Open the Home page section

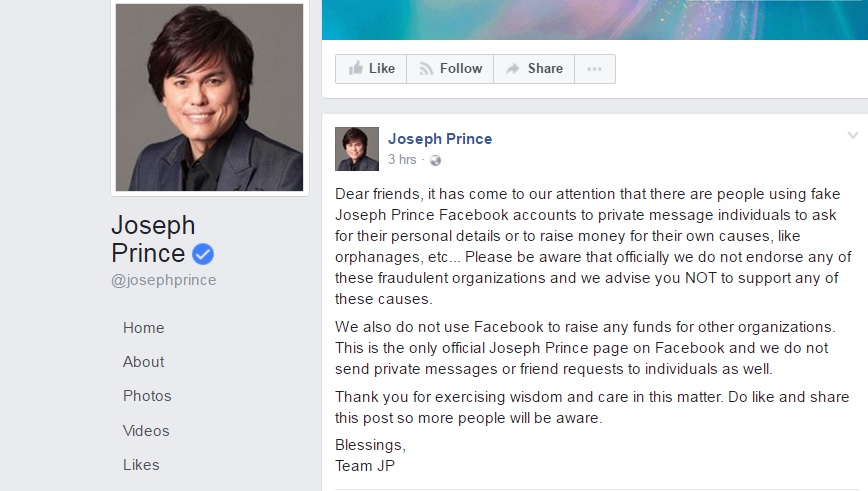tap(143, 328)
